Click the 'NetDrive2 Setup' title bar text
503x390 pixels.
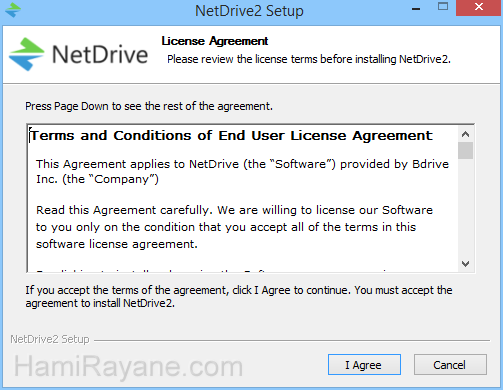[x=249, y=11]
